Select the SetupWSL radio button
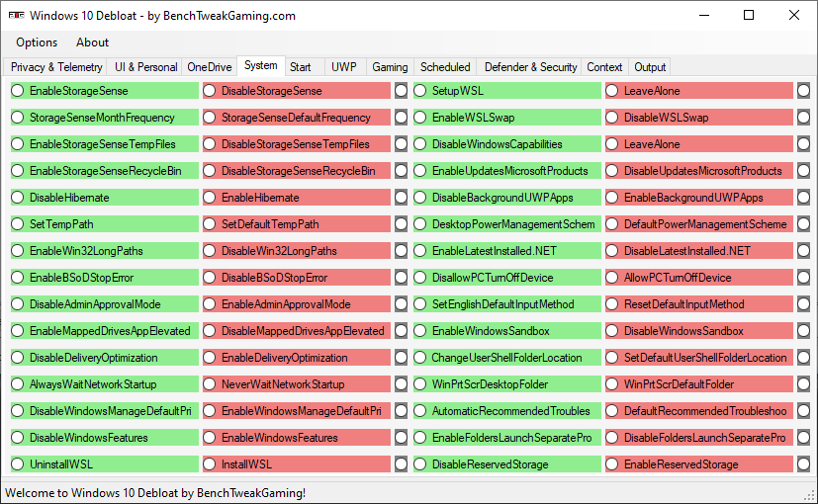 (507, 91)
